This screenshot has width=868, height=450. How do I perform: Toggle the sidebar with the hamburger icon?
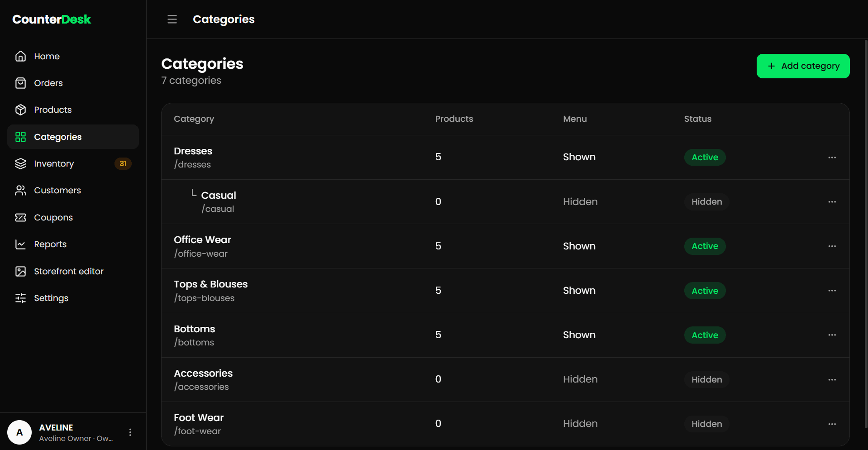pos(172,19)
